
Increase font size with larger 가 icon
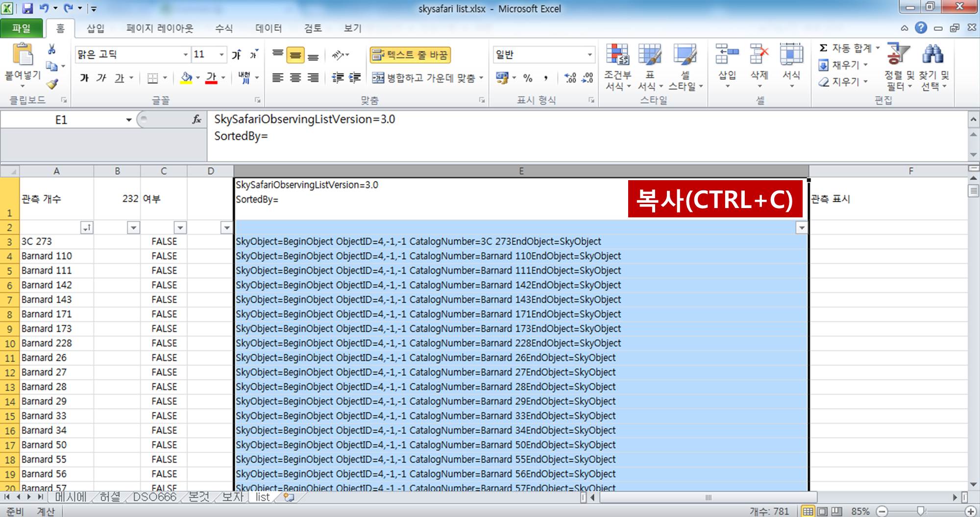point(237,54)
